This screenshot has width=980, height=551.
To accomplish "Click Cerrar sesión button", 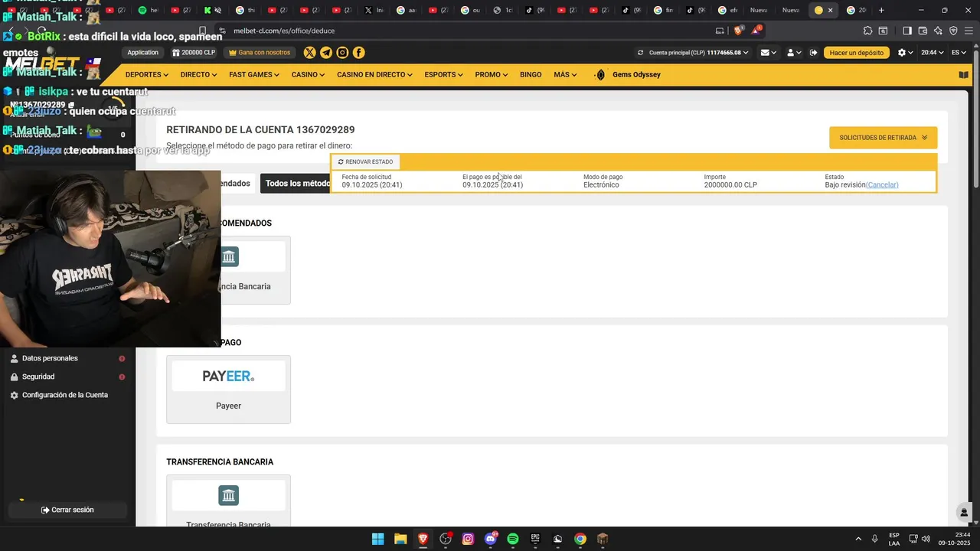I will click(x=67, y=510).
